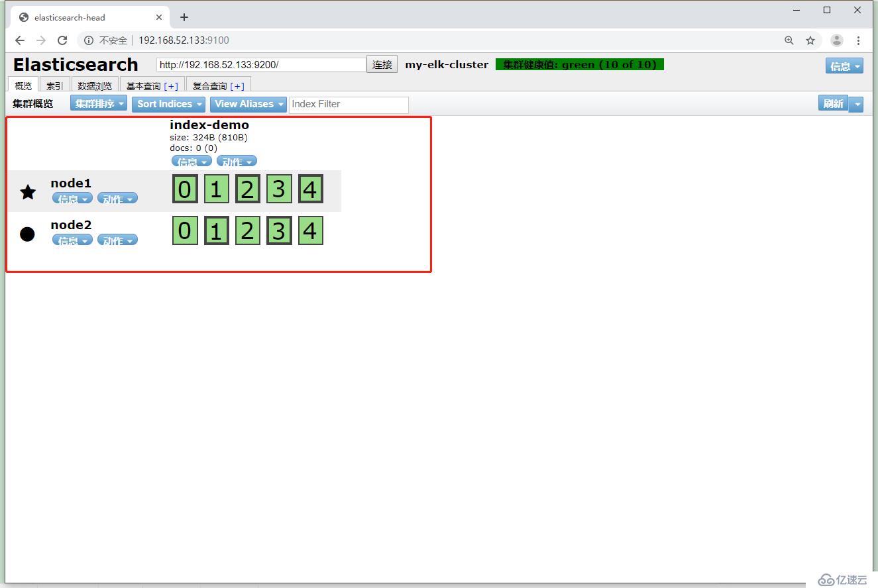The image size is (878, 588).
Task: Click the site info icon in address bar
Action: point(89,40)
